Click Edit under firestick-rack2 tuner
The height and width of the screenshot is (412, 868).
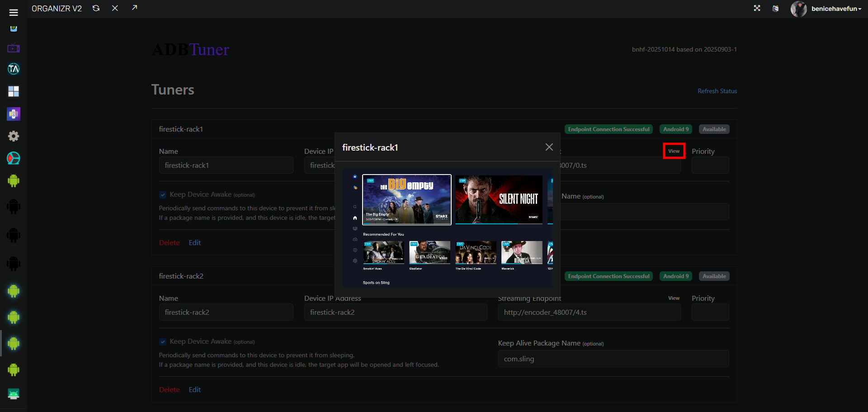(x=195, y=389)
